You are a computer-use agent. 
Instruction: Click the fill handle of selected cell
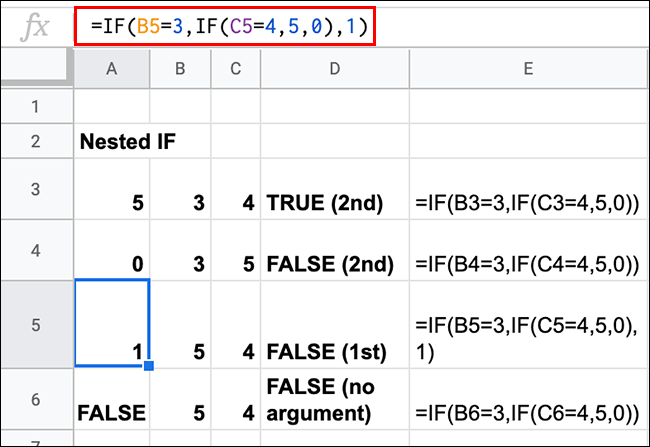coord(149,367)
